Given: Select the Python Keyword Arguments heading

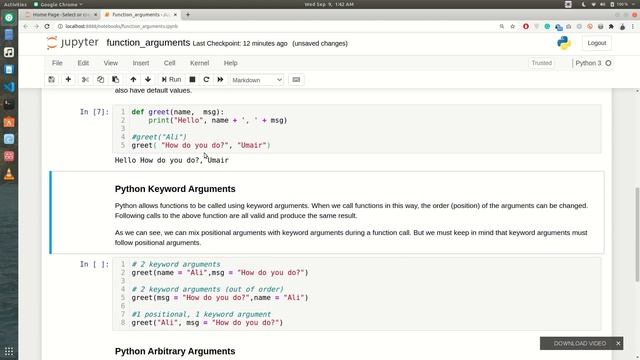Looking at the screenshot, I should click(175, 189).
